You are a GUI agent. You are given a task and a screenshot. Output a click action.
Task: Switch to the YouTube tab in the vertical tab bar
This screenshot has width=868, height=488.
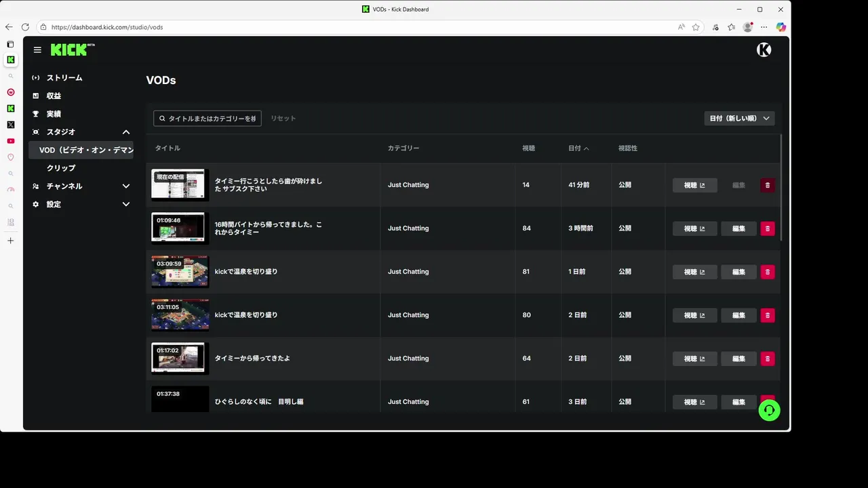10,141
